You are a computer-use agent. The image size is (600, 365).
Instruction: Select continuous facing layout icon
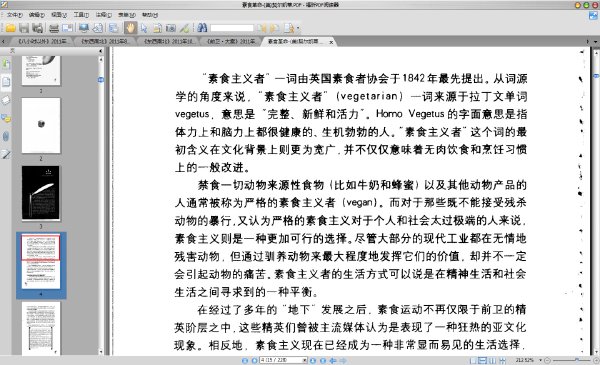coord(502,360)
